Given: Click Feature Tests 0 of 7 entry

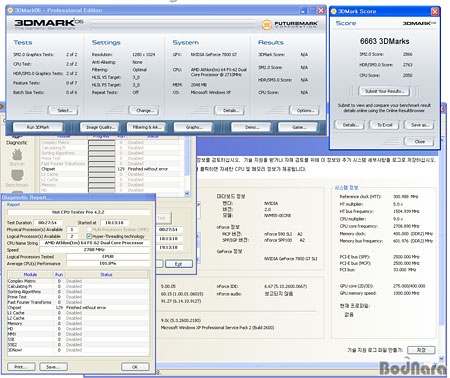Looking at the screenshot, I should [45, 83].
